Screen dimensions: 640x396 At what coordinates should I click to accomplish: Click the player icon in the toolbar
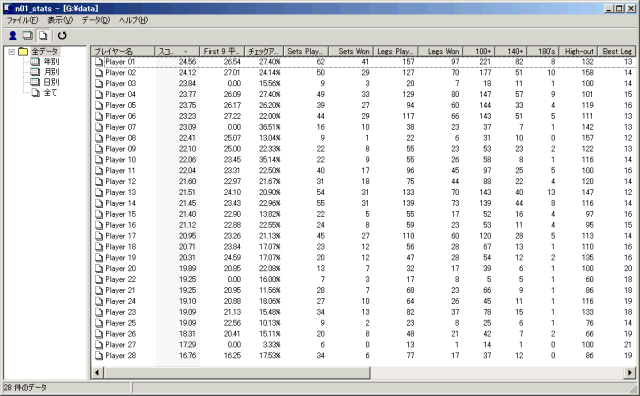pyautogui.click(x=13, y=36)
